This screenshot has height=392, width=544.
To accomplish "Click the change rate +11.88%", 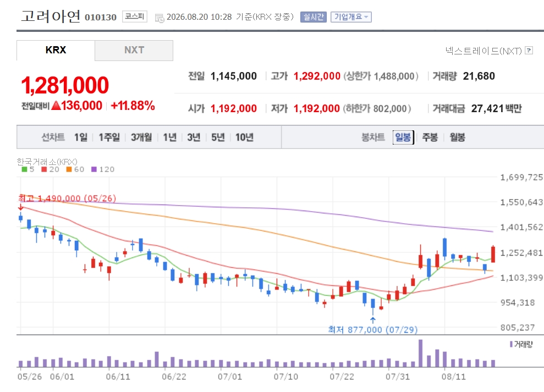I will pyautogui.click(x=133, y=106).
